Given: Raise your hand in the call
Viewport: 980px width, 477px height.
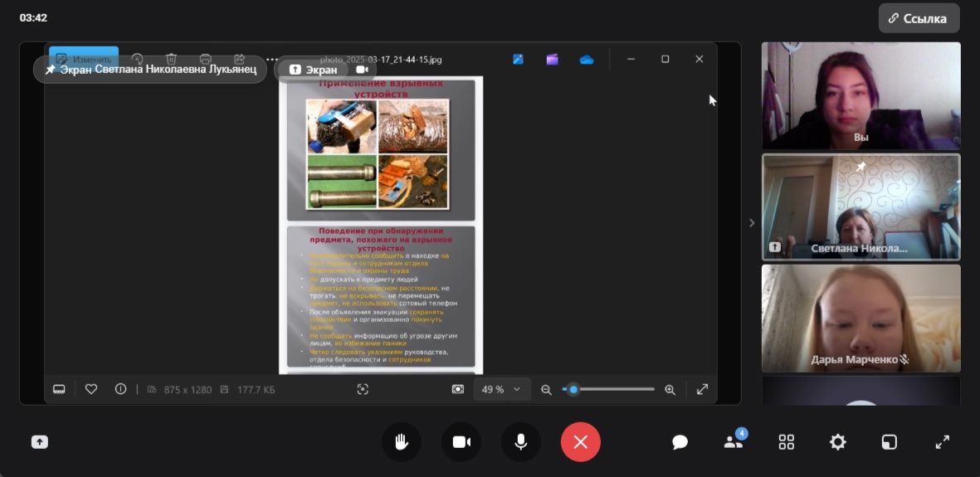Looking at the screenshot, I should tap(402, 442).
